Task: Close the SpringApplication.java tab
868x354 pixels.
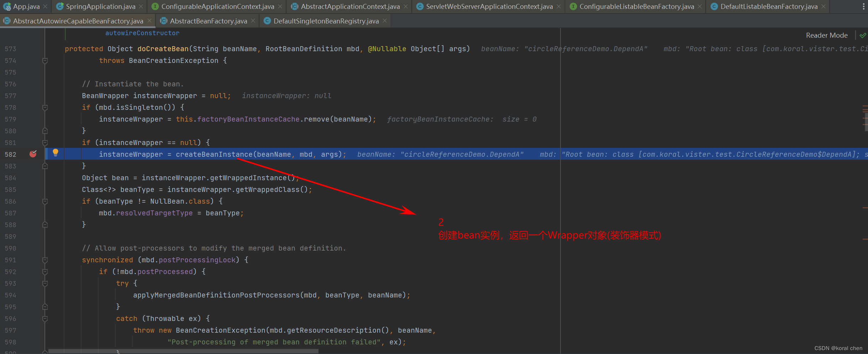Action: tap(141, 6)
